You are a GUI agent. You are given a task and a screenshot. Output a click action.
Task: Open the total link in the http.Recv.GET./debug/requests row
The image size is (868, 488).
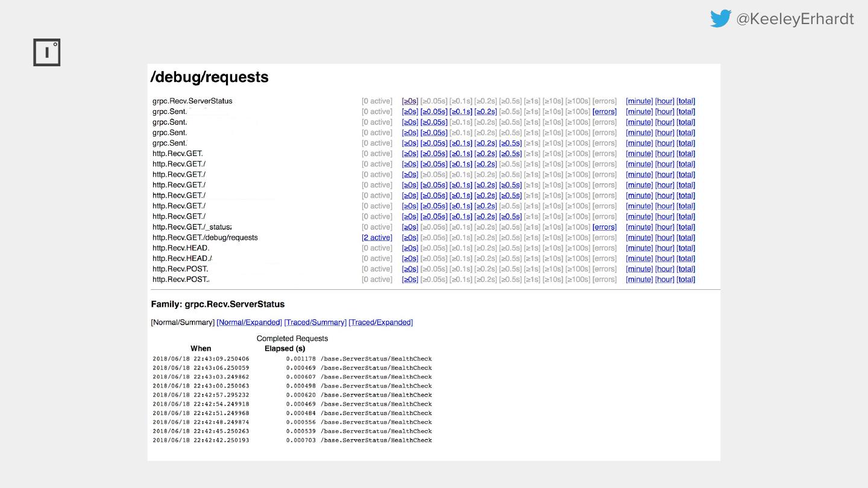(686, 237)
